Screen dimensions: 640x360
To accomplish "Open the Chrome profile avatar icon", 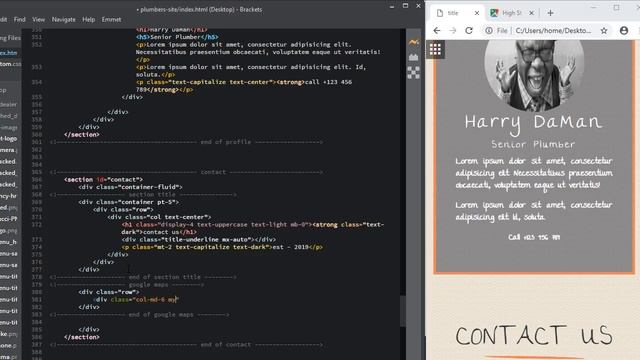I will [624, 31].
